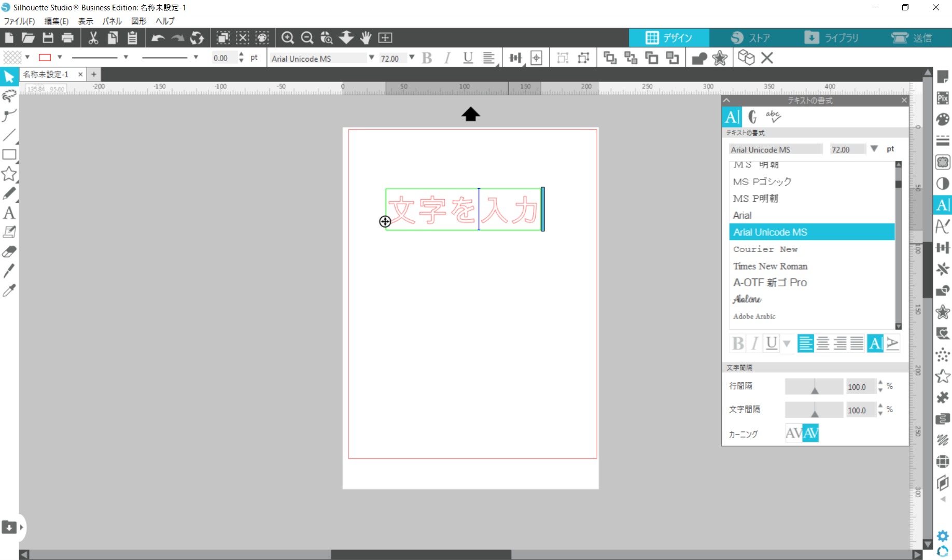Open the Text Style panel icon on right sidebar

(943, 205)
